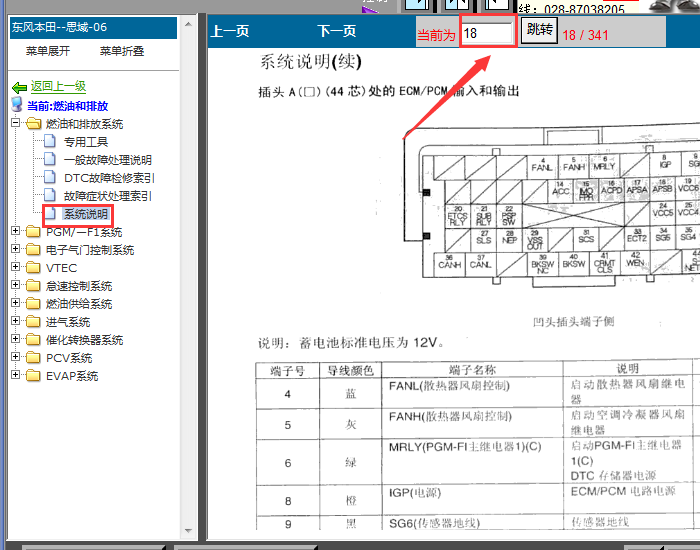Click the IGP(电源) table cell
Image resolution: width=700 pixels, height=550 pixels.
point(472,500)
